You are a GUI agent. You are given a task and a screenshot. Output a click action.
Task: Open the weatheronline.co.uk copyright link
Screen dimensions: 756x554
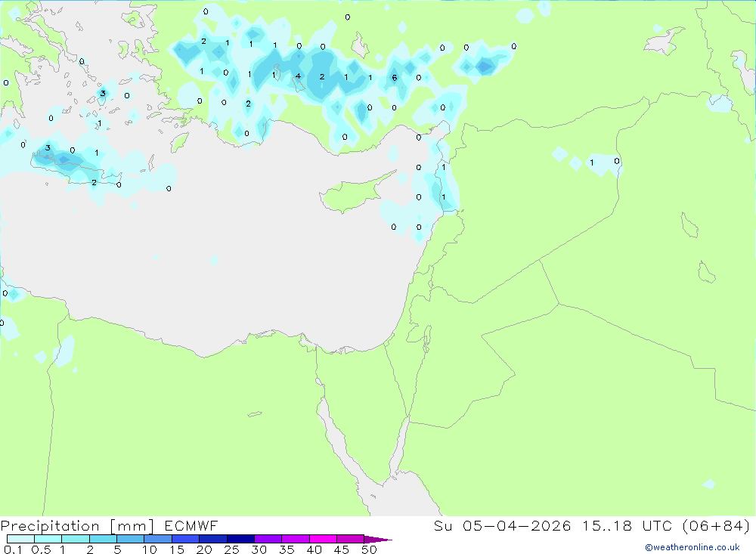692,547
